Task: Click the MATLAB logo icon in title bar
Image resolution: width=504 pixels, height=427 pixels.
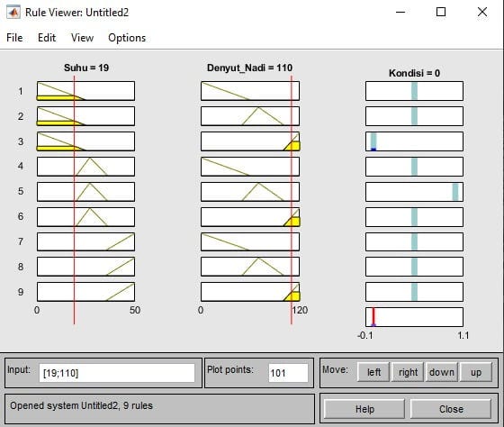Action: 13,13
